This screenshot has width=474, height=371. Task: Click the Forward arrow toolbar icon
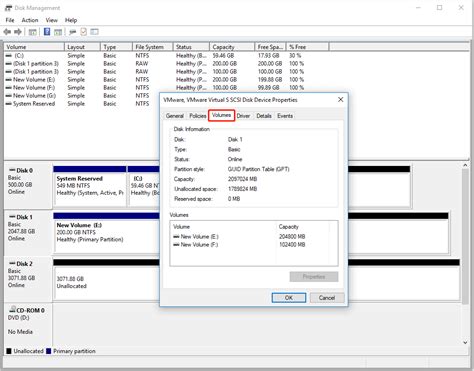18,32
